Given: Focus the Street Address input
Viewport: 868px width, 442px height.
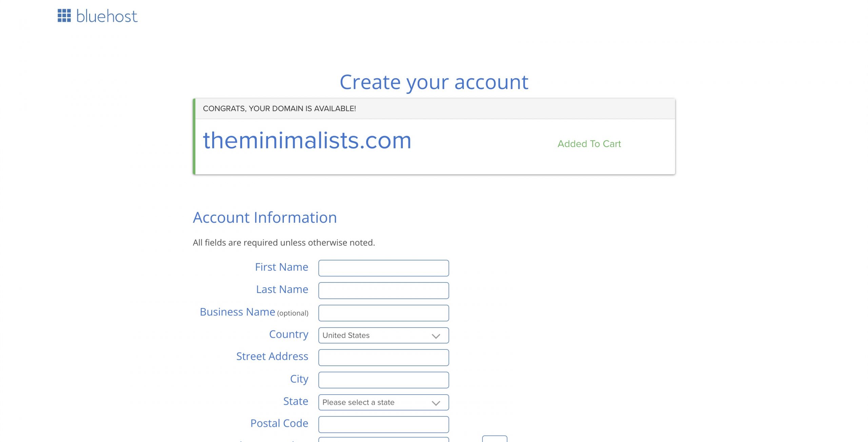Looking at the screenshot, I should point(383,358).
